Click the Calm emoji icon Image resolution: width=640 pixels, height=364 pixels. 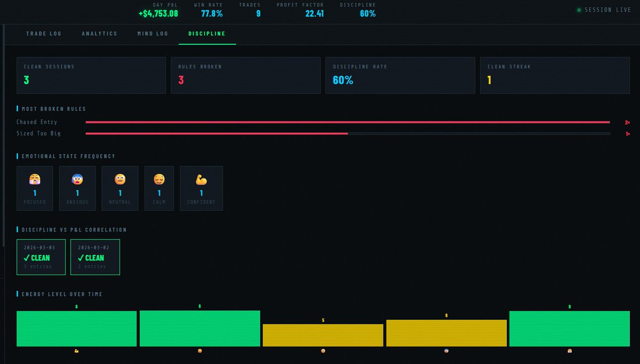159,180
